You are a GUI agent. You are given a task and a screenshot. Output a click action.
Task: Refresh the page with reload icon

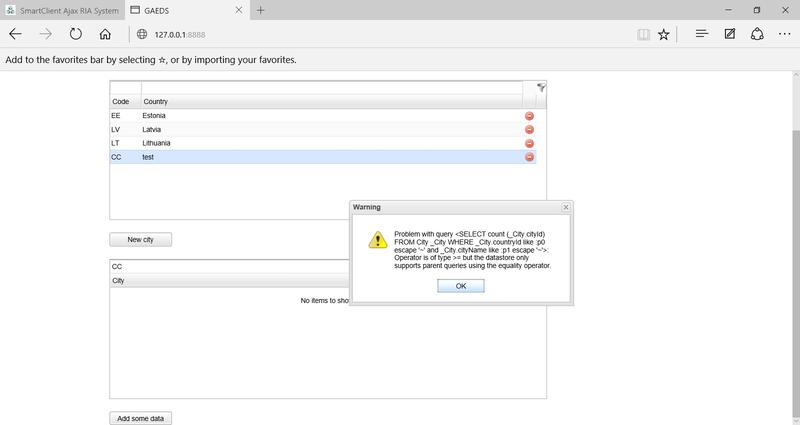point(76,34)
